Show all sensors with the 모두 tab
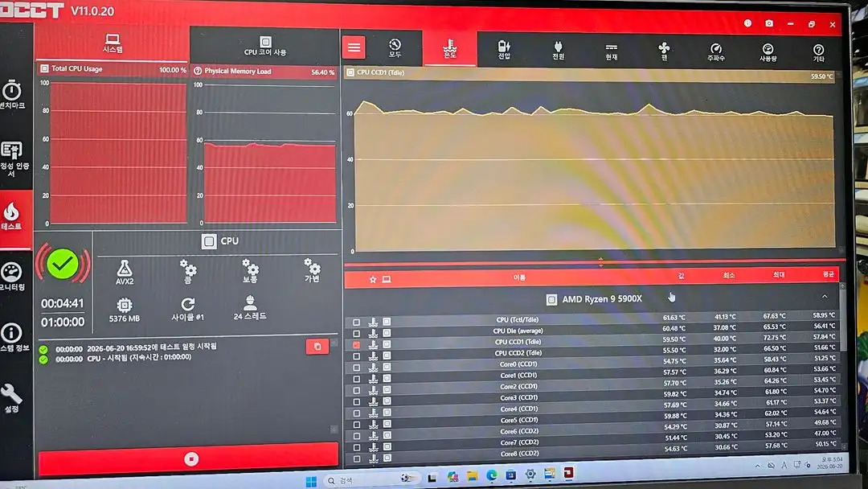The width and height of the screenshot is (868, 489). [395, 48]
